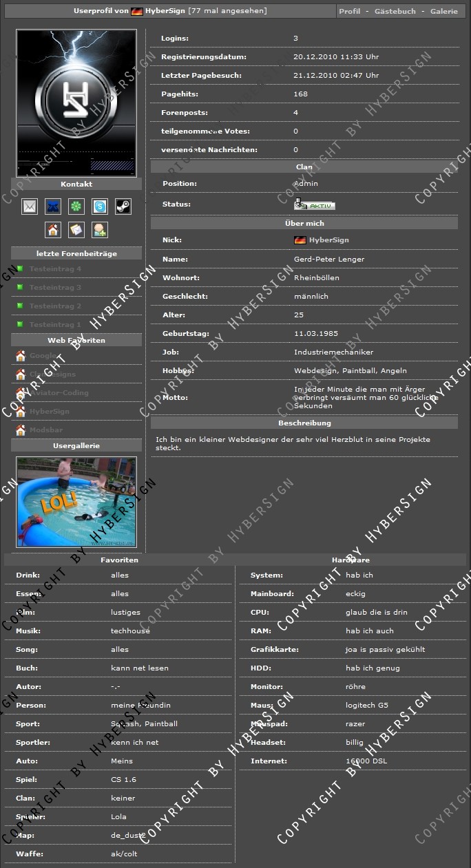This screenshot has height=868, width=471.
Task: Click the HyberSign nick link in Über mich
Action: coord(328,240)
